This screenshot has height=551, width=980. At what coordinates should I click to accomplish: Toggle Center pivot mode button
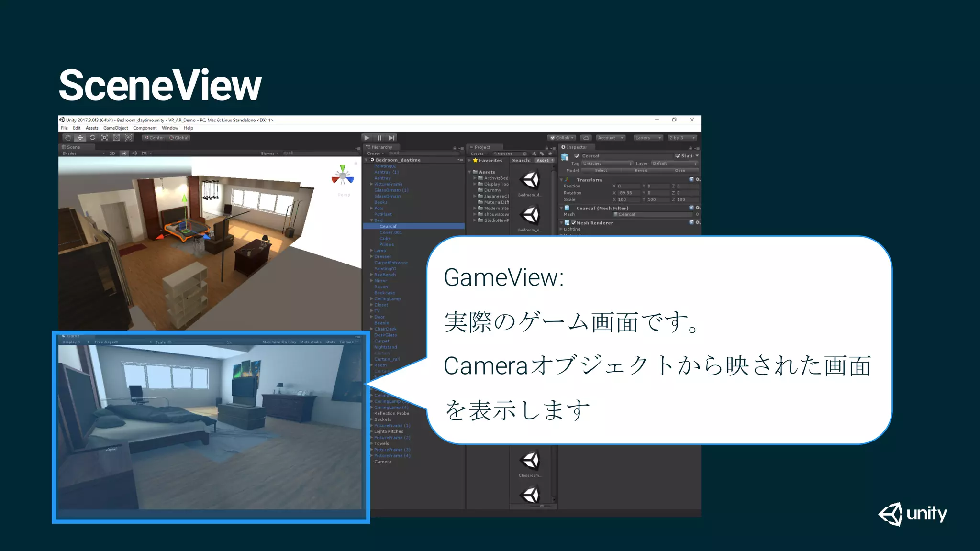click(x=154, y=138)
